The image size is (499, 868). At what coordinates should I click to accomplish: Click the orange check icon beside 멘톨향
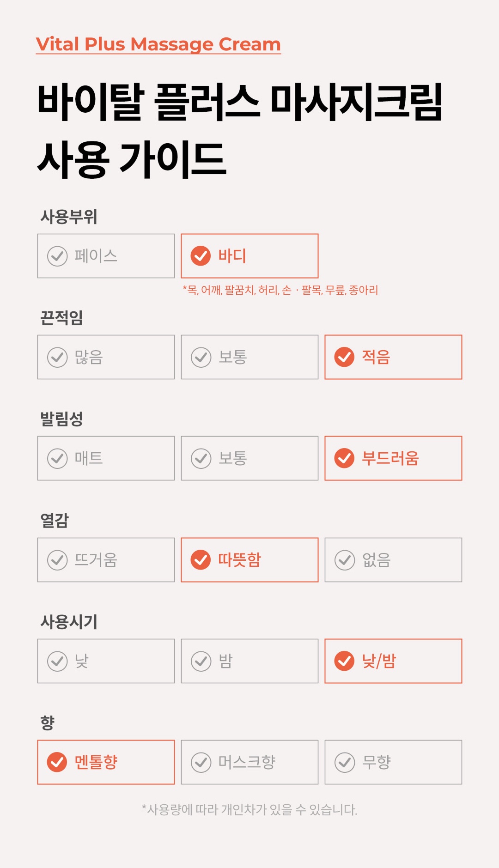point(57,762)
